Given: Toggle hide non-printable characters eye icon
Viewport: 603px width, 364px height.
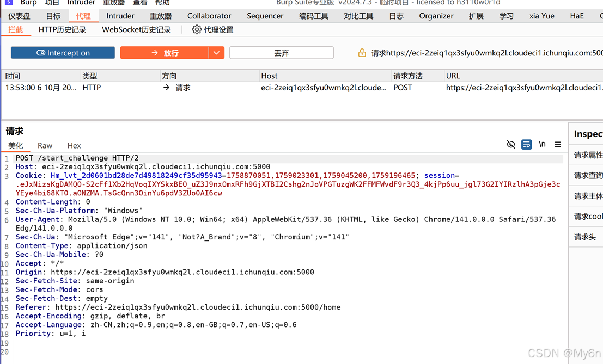Looking at the screenshot, I should click(x=511, y=144).
